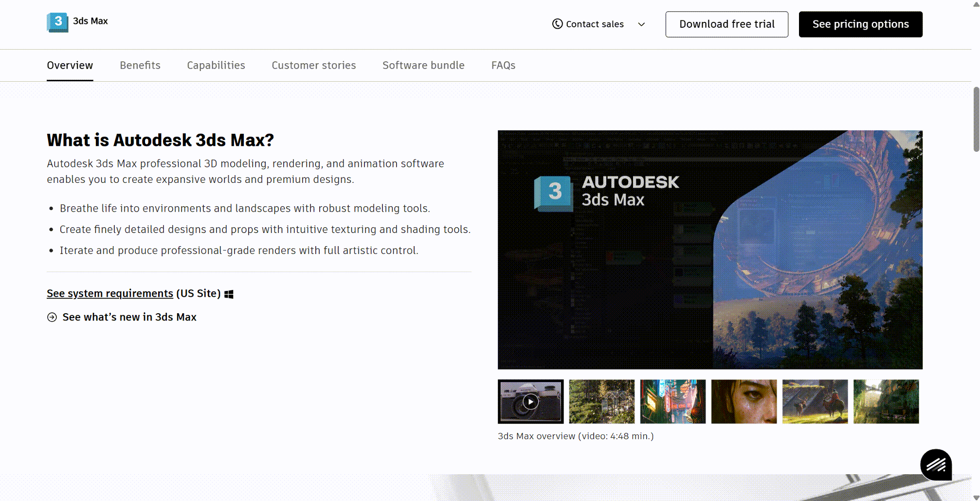Click the 'What is Autodesk 3ds Max?' heading
The width and height of the screenshot is (980, 501).
(x=160, y=140)
